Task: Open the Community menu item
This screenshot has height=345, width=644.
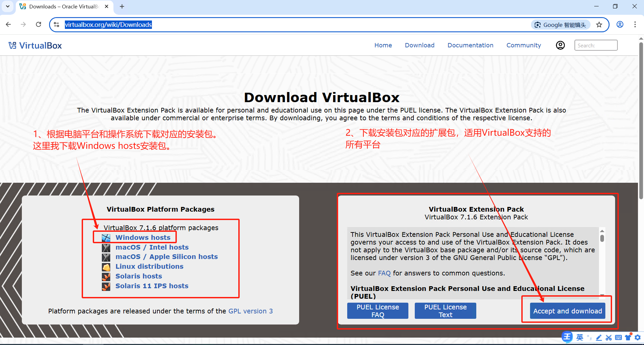Action: (524, 45)
